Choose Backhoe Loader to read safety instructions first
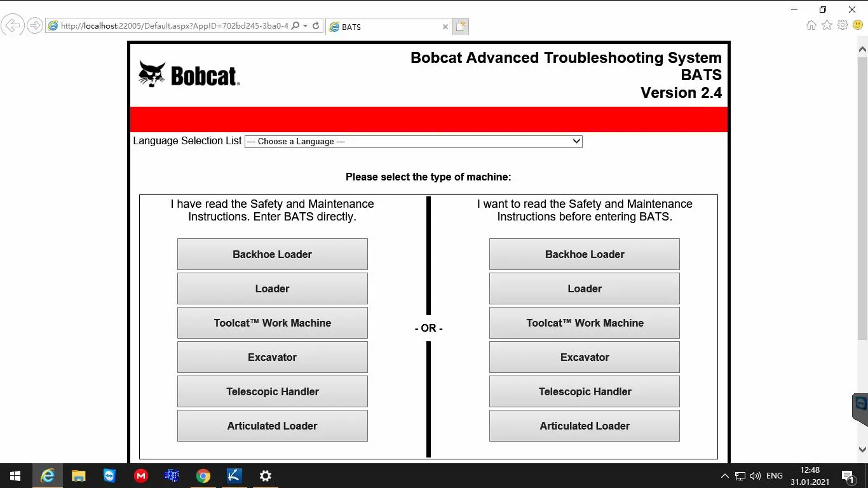The width and height of the screenshot is (868, 488). tap(584, 254)
